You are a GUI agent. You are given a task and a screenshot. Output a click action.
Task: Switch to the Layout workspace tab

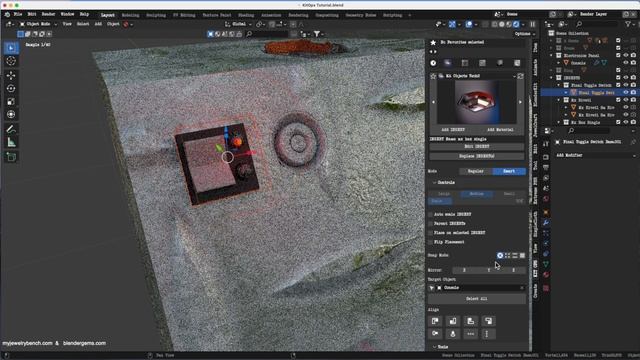(108, 15)
